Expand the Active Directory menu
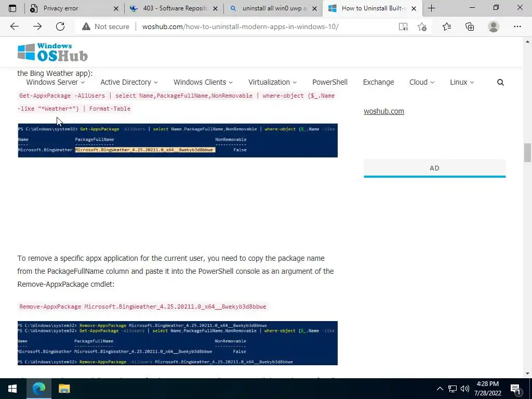This screenshot has width=532, height=399. (129, 82)
